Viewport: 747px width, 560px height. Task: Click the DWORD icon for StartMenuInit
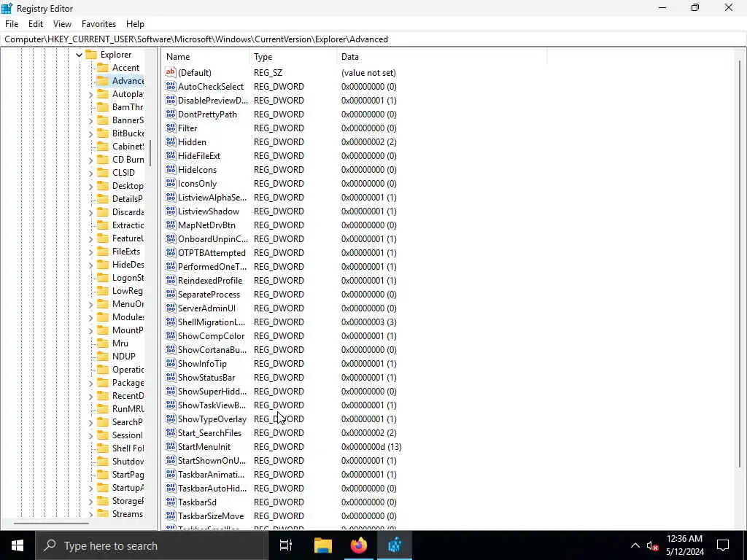[x=171, y=446]
